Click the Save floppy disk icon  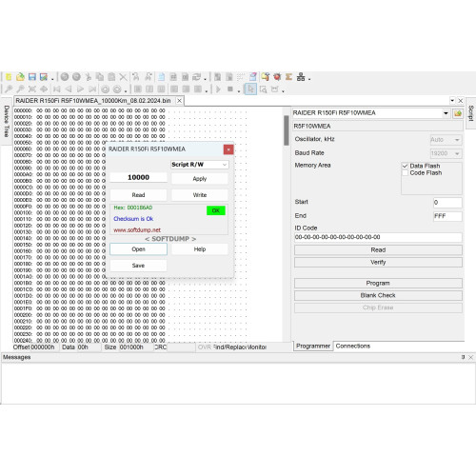(x=32, y=77)
